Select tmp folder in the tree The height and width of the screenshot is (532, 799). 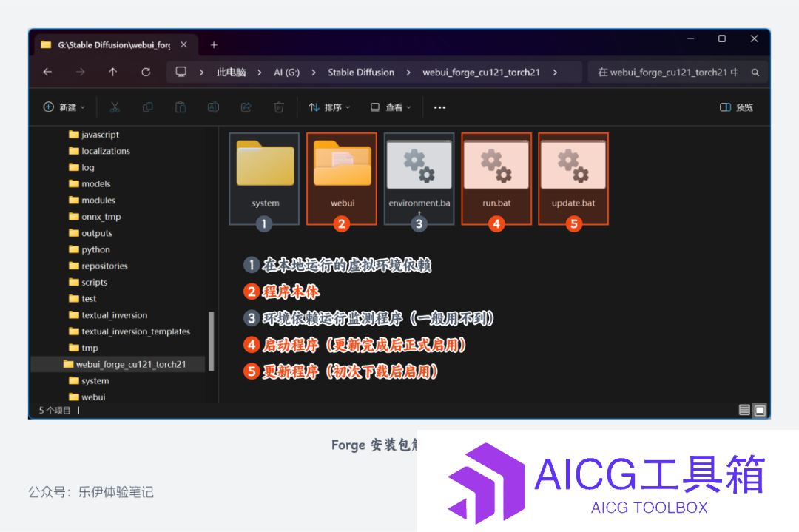click(83, 348)
